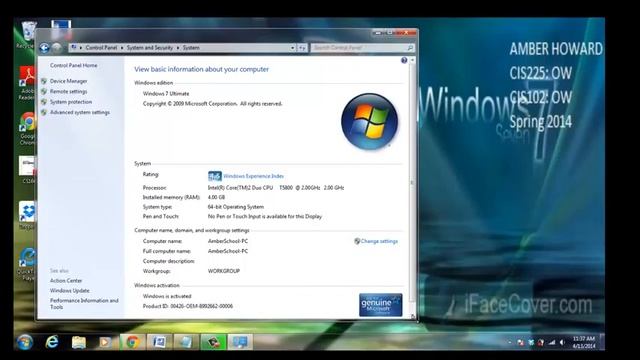This screenshot has height=360, width=640.
Task: Launch Internet Explorer from taskbar
Action: pos(52,342)
